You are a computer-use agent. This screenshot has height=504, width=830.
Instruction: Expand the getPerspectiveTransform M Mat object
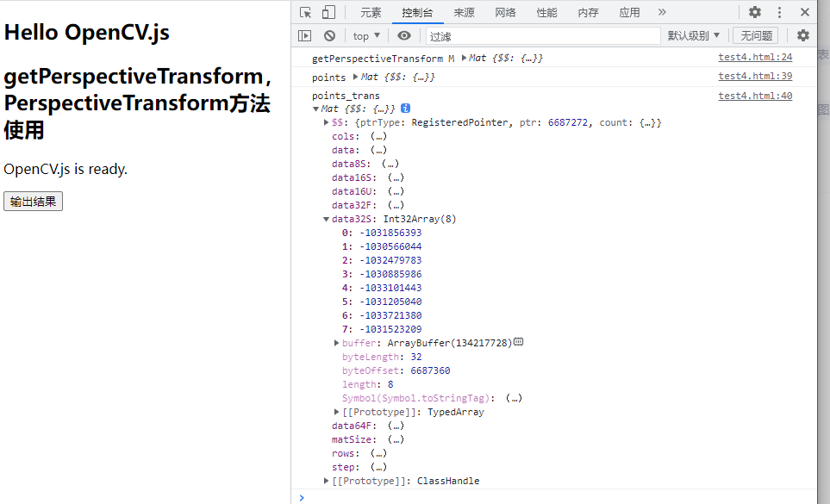[x=465, y=58]
